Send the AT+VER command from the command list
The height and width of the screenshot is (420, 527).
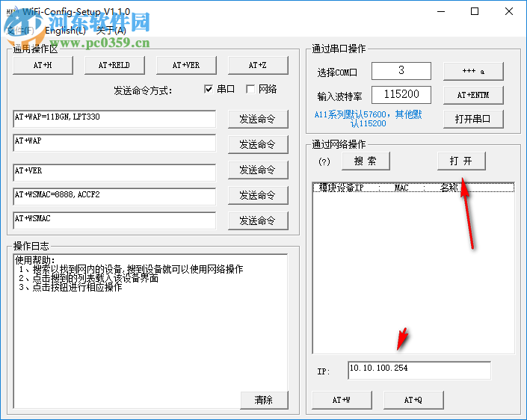tap(258, 170)
